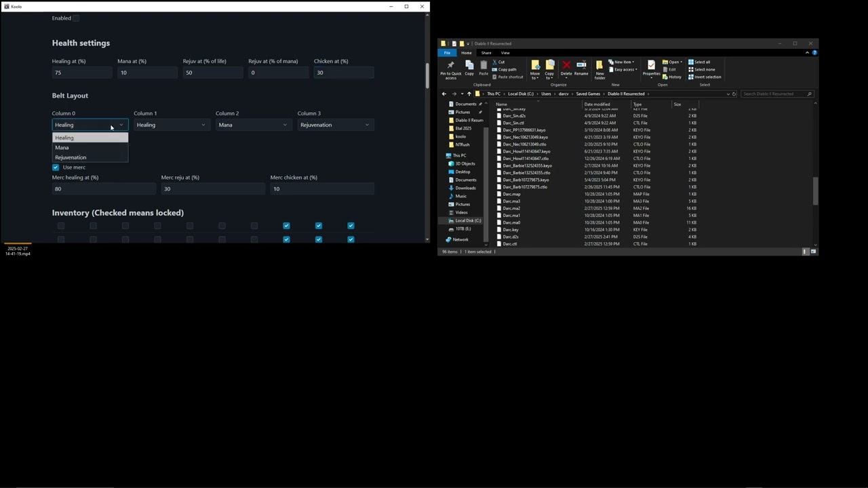This screenshot has height=488, width=868.
Task: Click the Healing at (%) input field
Action: point(82,73)
